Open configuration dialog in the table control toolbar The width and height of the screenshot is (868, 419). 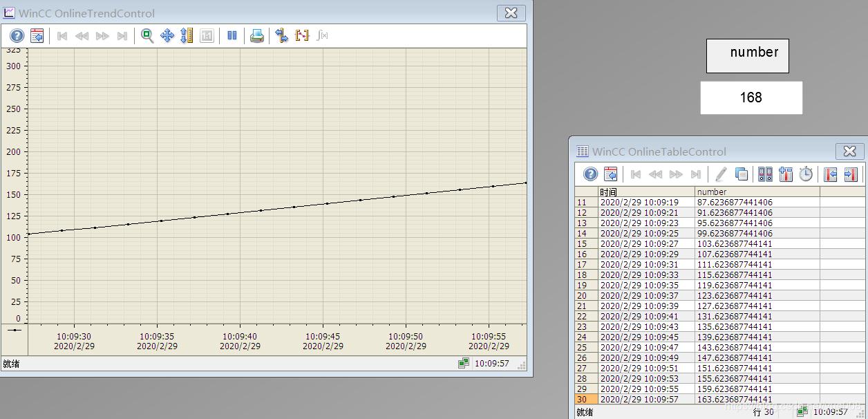pyautogui.click(x=610, y=174)
